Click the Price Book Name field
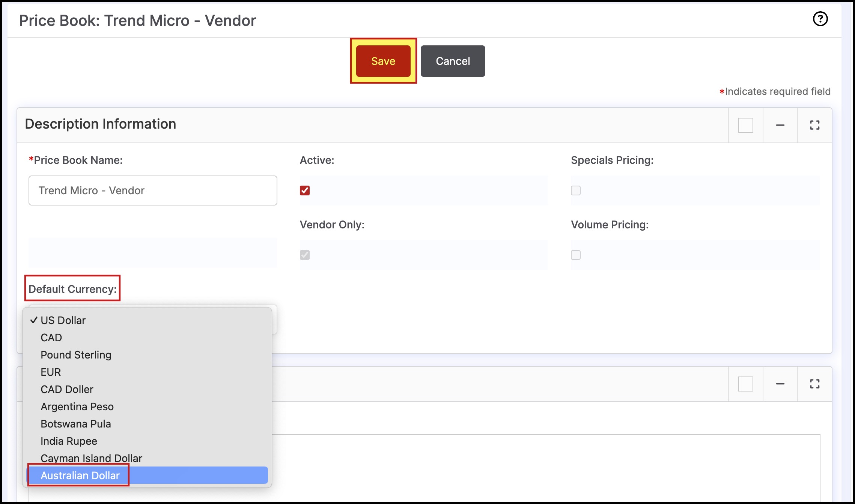855x504 pixels. [x=153, y=190]
